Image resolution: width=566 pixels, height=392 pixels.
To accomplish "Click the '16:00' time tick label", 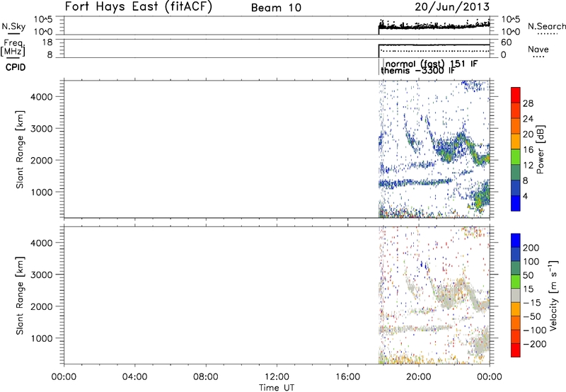I will pyautogui.click(x=347, y=377).
